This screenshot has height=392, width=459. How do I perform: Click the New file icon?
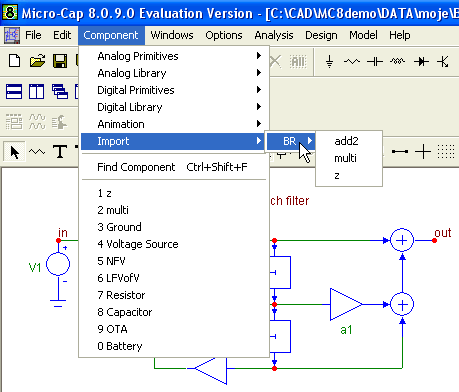click(x=14, y=61)
